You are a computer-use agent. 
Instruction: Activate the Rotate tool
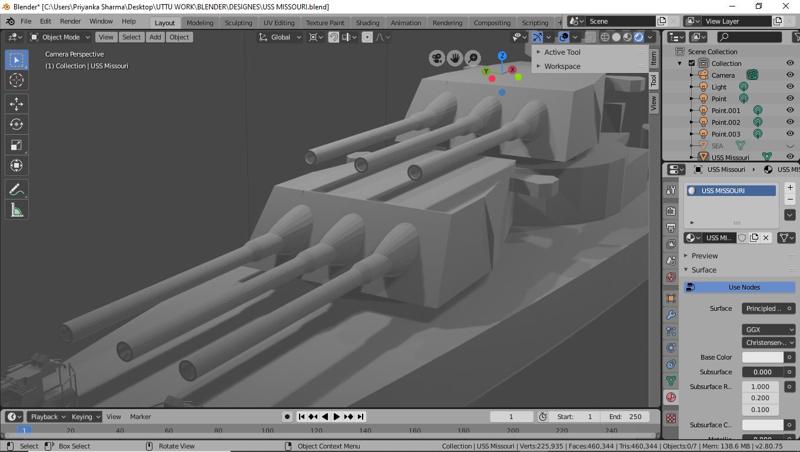pyautogui.click(x=16, y=124)
